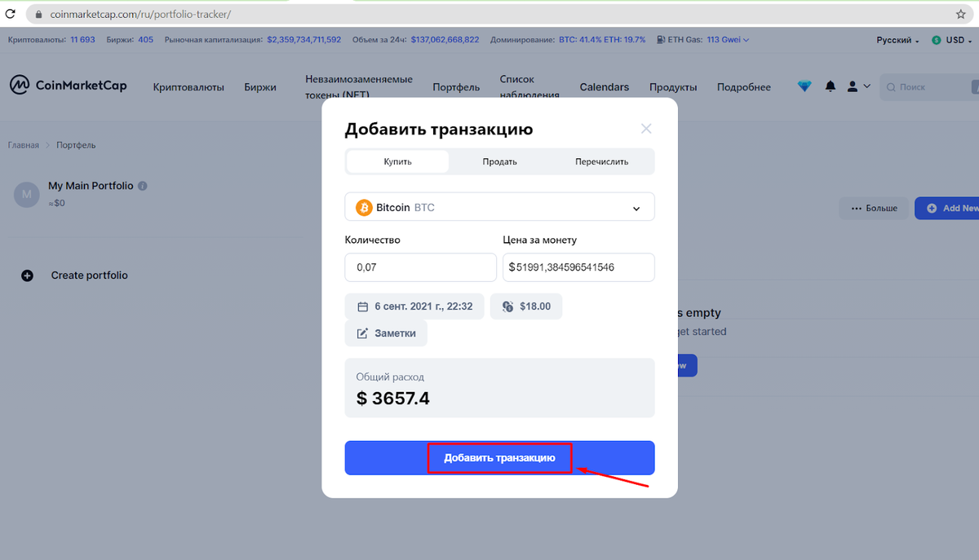
Task: Open the NFT tokens menu item
Action: coord(359,87)
